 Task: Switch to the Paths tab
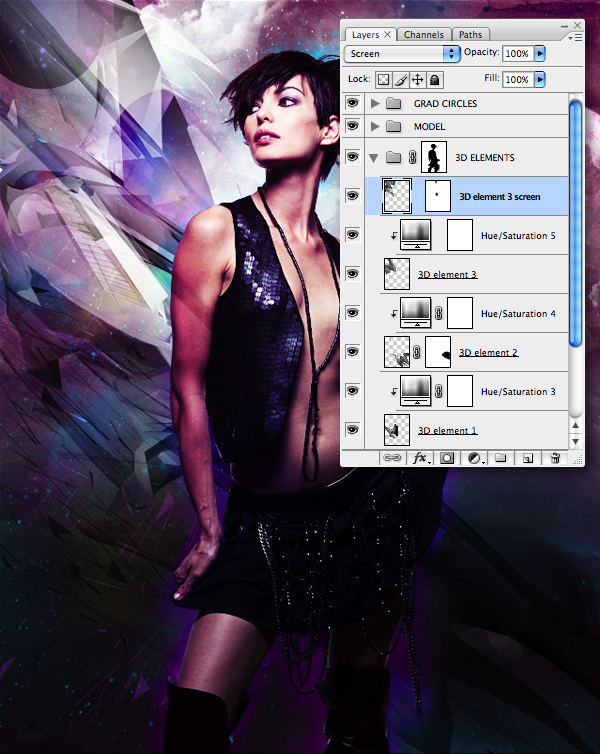pyautogui.click(x=470, y=35)
